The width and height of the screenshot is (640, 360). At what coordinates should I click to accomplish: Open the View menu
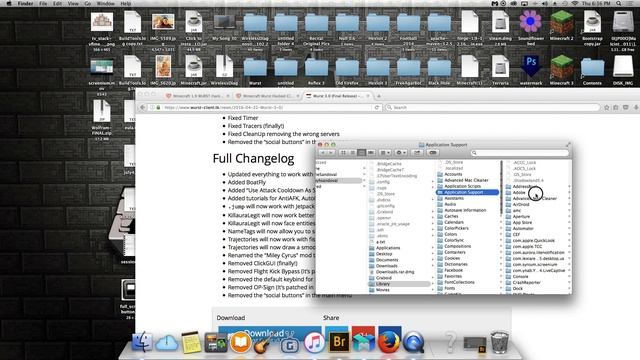click(x=73, y=3)
